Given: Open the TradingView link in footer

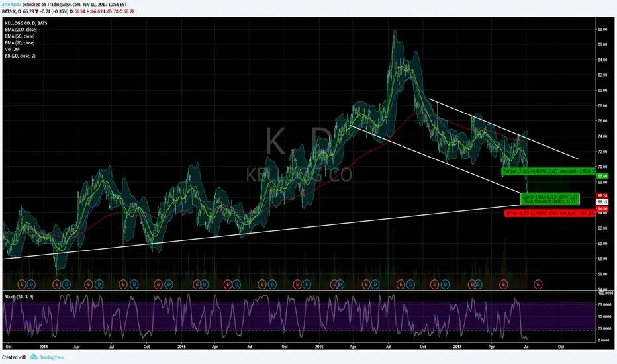Looking at the screenshot, I should (52, 357).
